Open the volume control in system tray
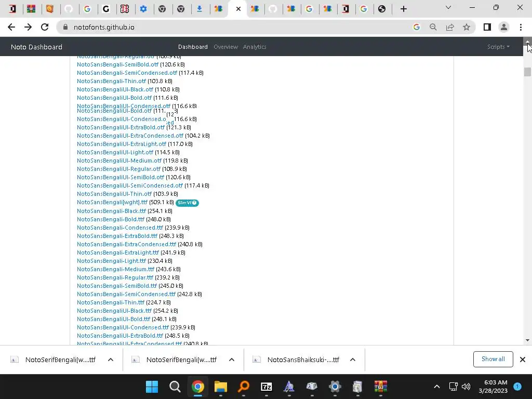This screenshot has height=399, width=532. click(x=466, y=387)
